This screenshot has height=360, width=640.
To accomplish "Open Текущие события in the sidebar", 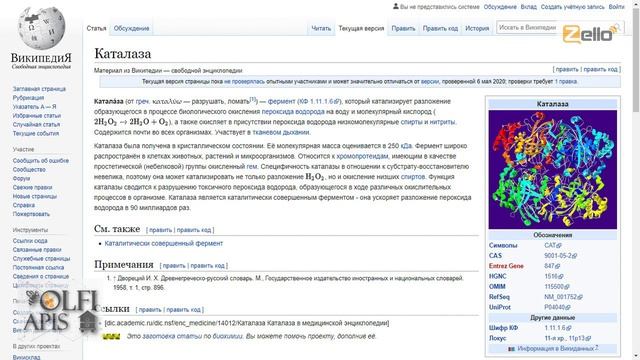I will (x=36, y=133).
